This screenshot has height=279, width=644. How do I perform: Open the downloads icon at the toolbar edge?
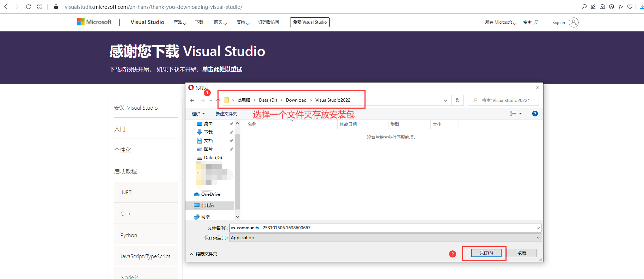(x=642, y=7)
